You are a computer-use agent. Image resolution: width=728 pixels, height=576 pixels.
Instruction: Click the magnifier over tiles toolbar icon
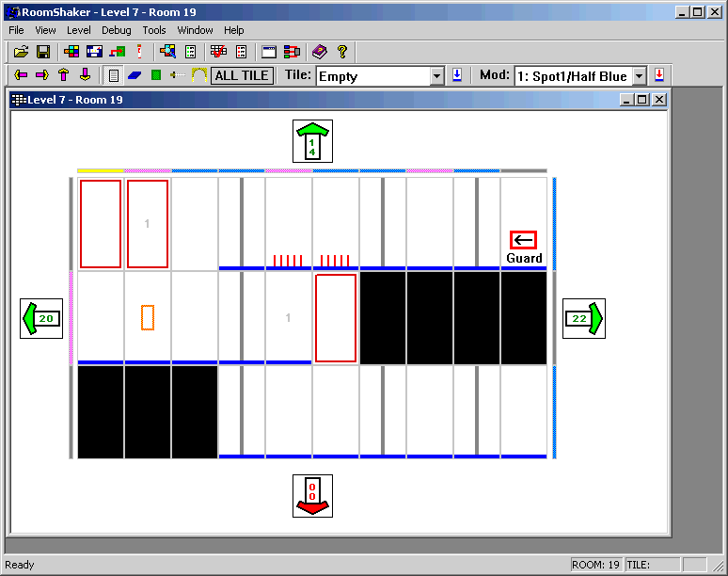point(167,52)
